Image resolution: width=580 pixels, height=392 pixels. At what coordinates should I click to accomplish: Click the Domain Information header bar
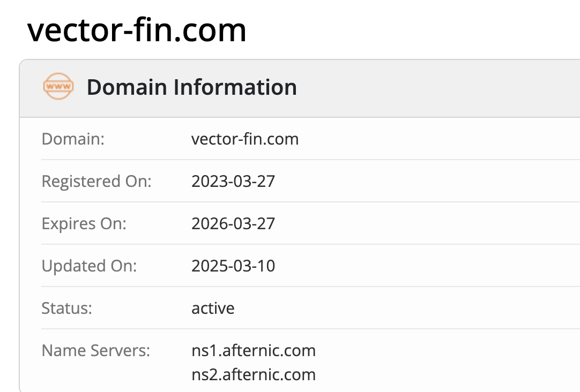click(300, 88)
